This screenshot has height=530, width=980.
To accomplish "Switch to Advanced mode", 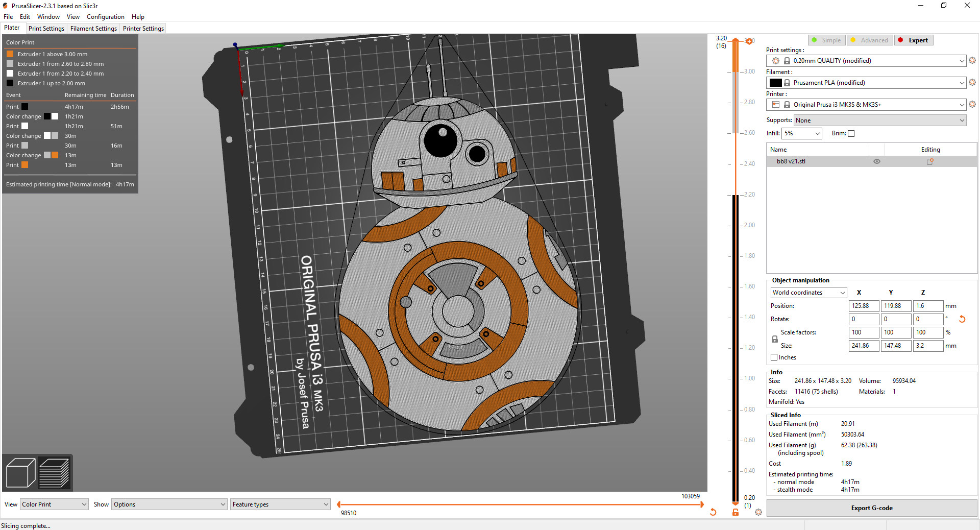I will click(869, 40).
